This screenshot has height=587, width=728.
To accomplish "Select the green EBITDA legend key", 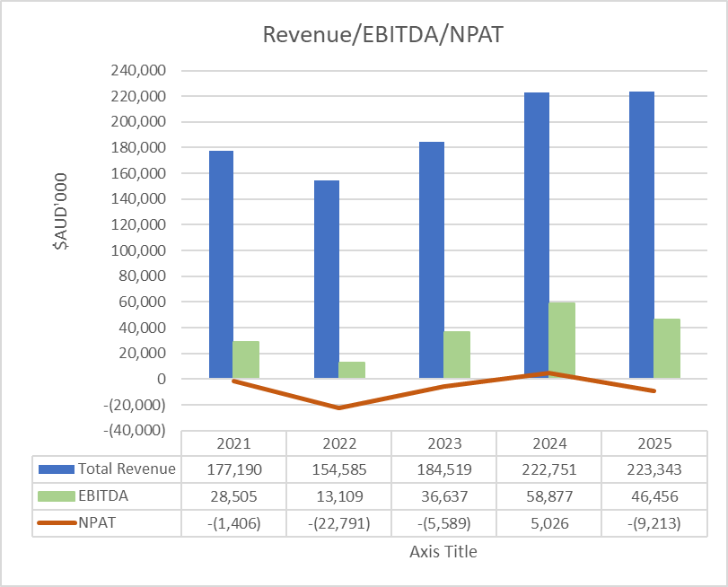I will [56, 494].
